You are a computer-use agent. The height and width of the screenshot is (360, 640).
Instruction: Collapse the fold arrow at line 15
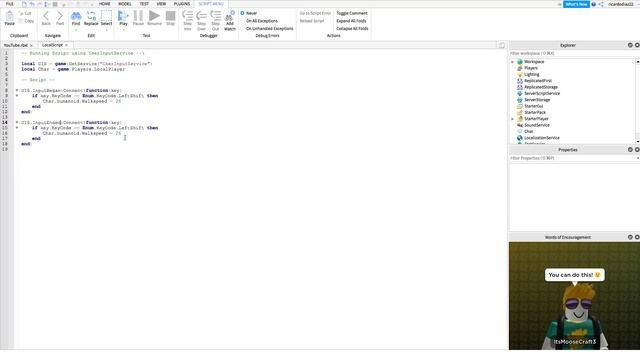click(x=17, y=128)
